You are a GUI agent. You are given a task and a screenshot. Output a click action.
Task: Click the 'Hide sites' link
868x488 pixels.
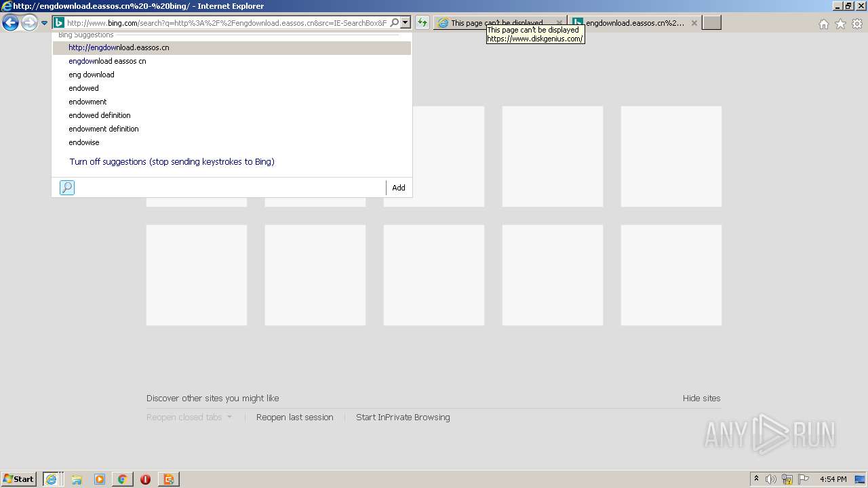point(702,399)
